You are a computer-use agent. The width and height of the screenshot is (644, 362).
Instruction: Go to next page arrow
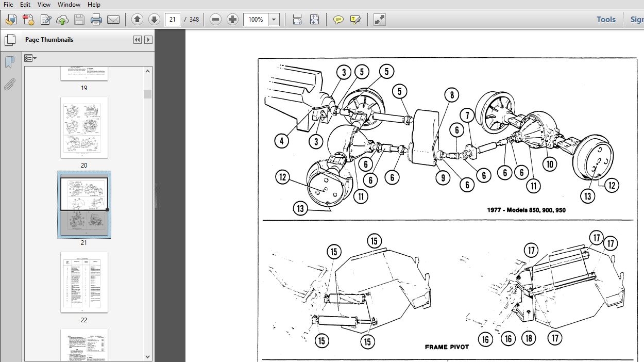tap(154, 20)
